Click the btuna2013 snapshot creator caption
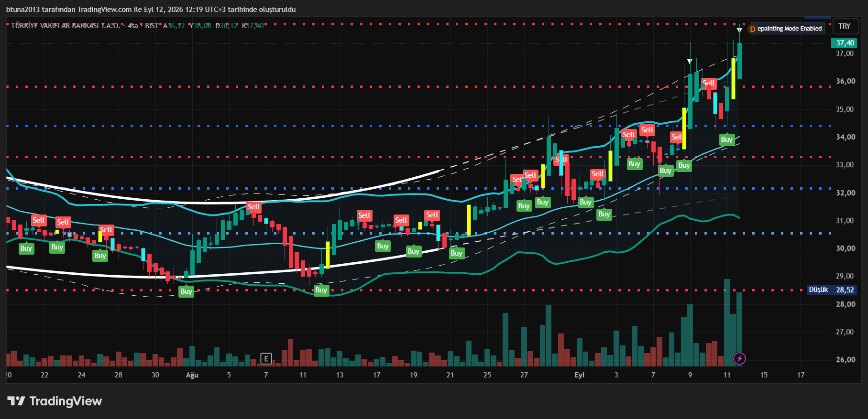Image resolution: width=868 pixels, height=419 pixels. click(151, 10)
